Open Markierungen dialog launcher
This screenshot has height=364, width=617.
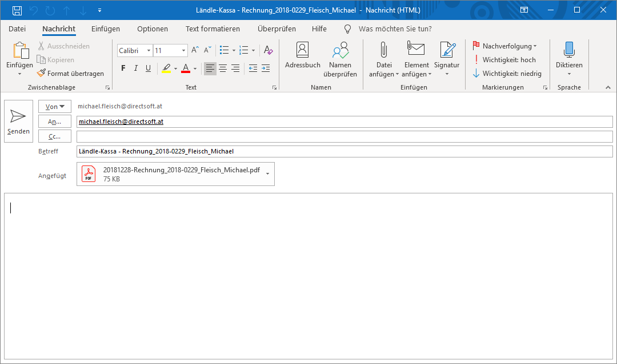(546, 88)
